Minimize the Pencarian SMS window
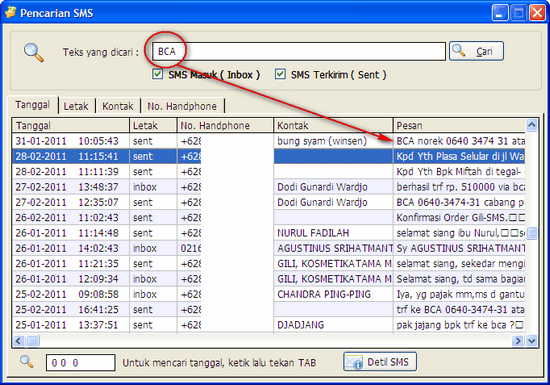The height and width of the screenshot is (385, 550). [x=500, y=13]
